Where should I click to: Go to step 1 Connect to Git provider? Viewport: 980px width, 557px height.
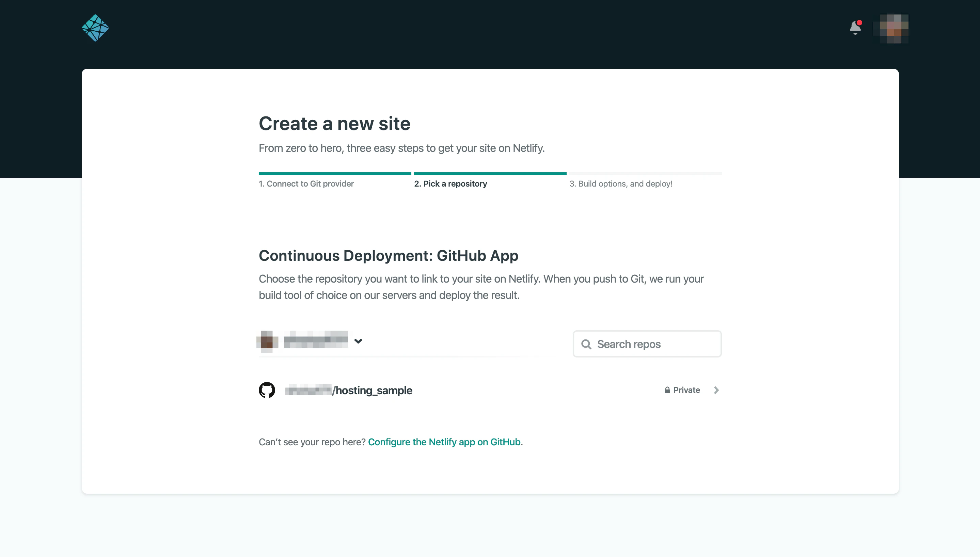tap(306, 184)
